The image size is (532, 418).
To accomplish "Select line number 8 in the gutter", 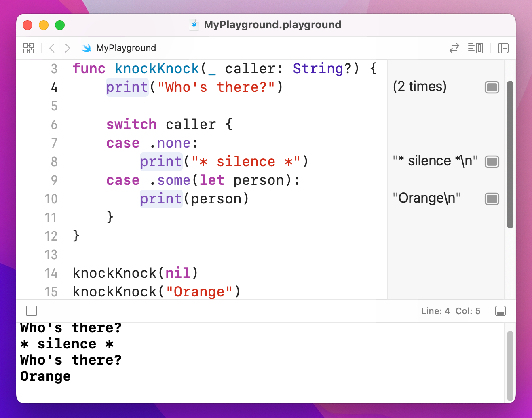I will pos(54,162).
